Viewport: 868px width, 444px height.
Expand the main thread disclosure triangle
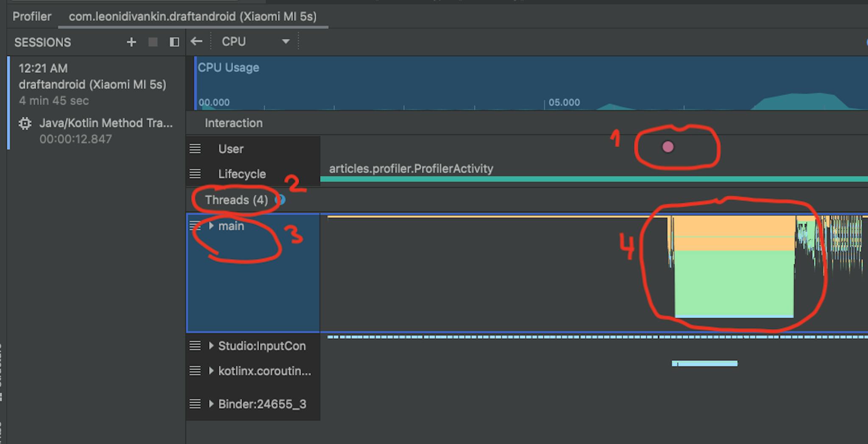coord(211,226)
